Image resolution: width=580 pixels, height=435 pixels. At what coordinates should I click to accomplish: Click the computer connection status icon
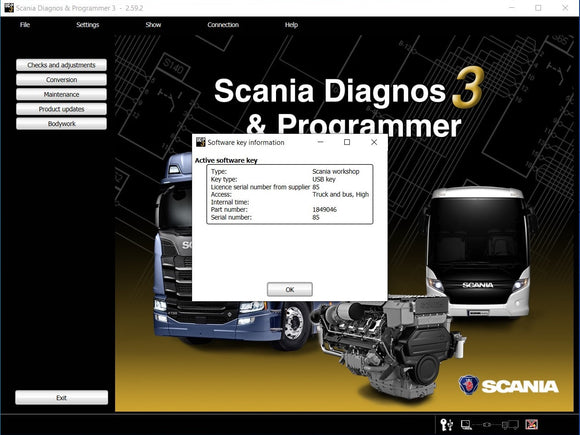[466, 425]
